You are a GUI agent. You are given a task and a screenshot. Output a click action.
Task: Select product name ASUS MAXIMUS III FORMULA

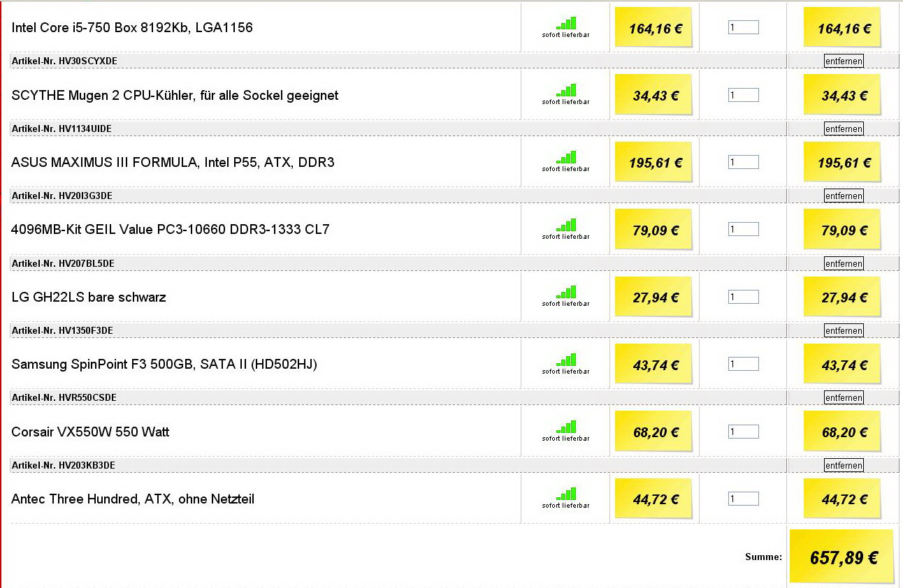tap(173, 162)
